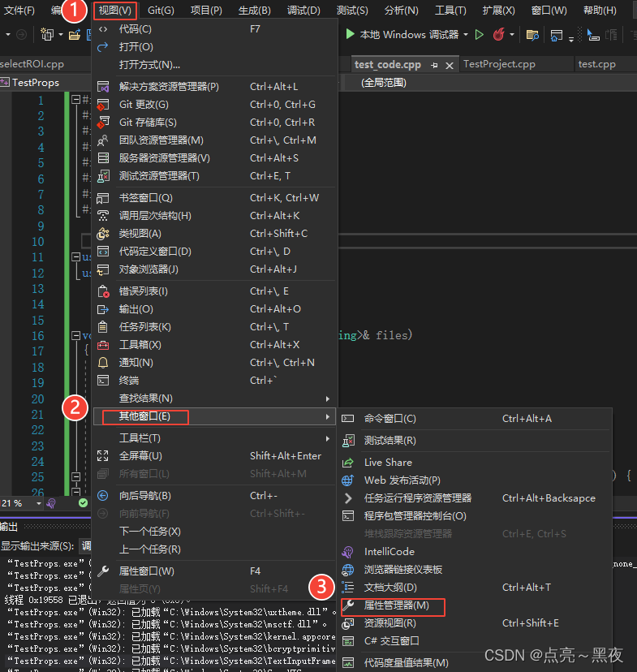Viewport: 637px width, 672px height.
Task: Click the hot reload flame icon
Action: [498, 34]
